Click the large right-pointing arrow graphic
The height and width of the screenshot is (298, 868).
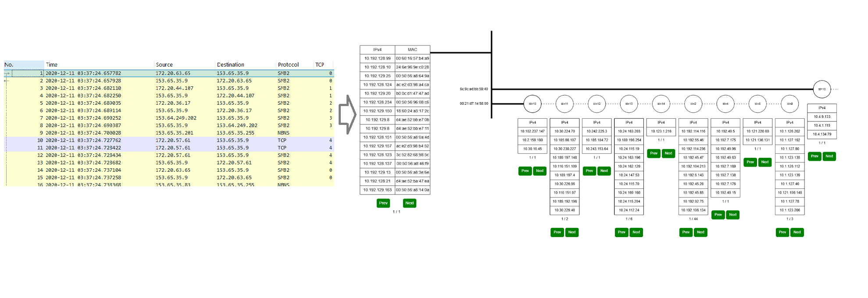(x=347, y=114)
